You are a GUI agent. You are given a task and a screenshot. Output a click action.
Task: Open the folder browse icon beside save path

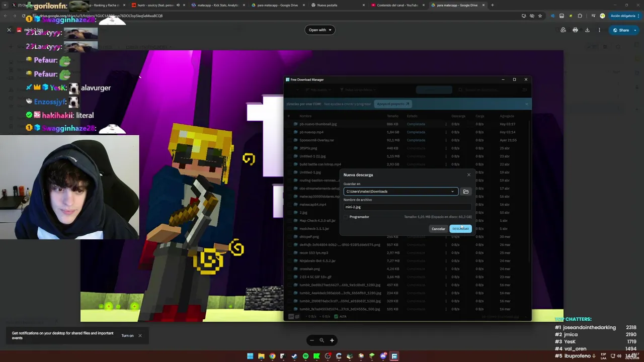pyautogui.click(x=466, y=192)
